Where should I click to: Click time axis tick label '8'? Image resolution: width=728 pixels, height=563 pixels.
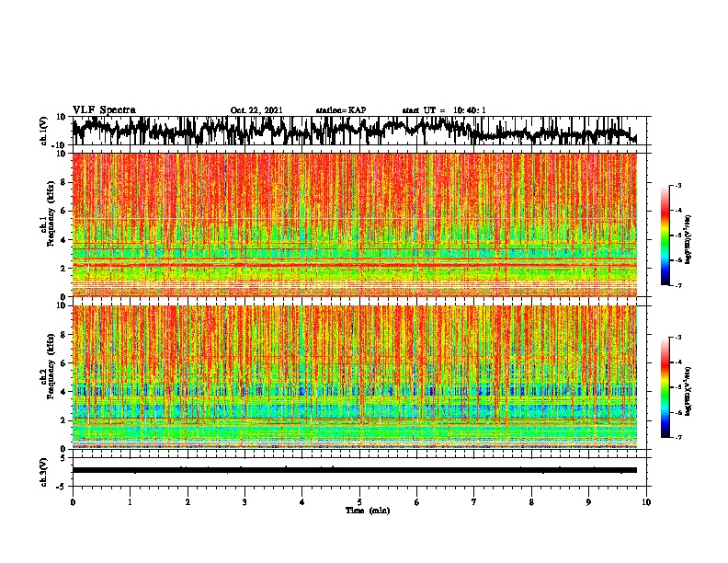pos(531,502)
